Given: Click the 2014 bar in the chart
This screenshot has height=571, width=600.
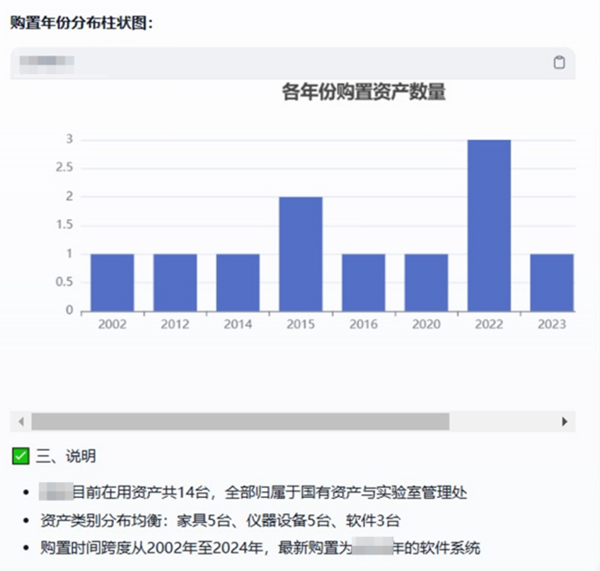Looking at the screenshot, I should pyautogui.click(x=238, y=282).
